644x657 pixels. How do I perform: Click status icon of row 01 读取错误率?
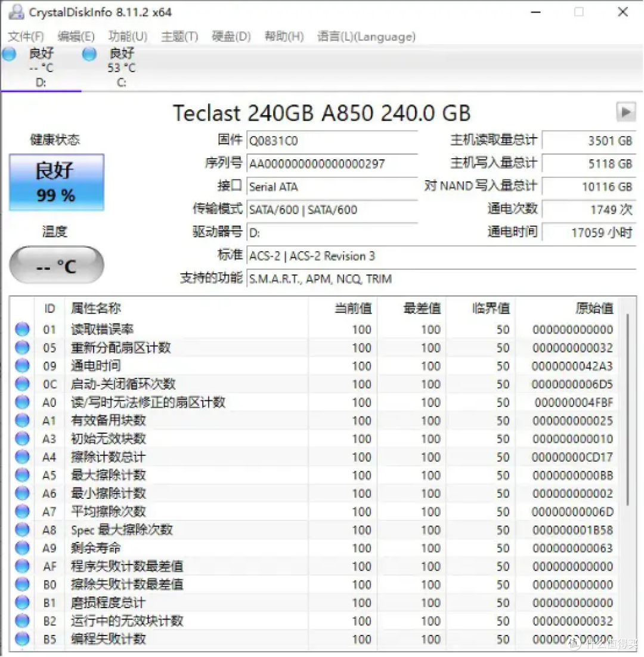click(22, 329)
